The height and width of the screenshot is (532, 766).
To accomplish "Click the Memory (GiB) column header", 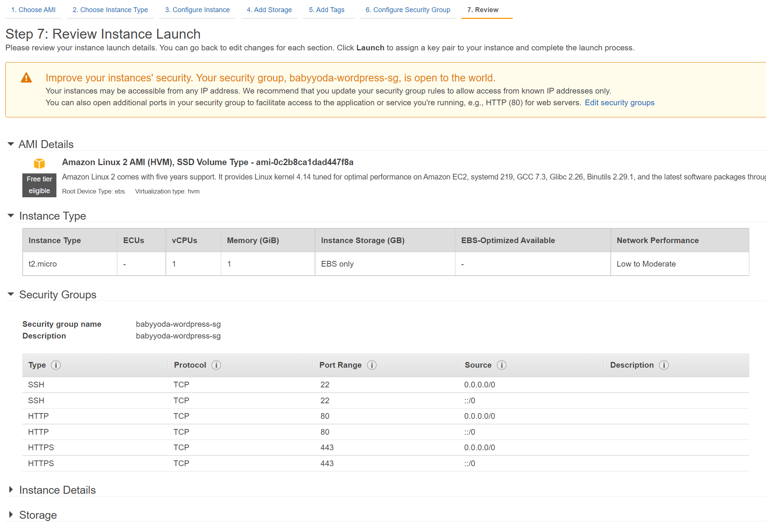I will (x=268, y=240).
